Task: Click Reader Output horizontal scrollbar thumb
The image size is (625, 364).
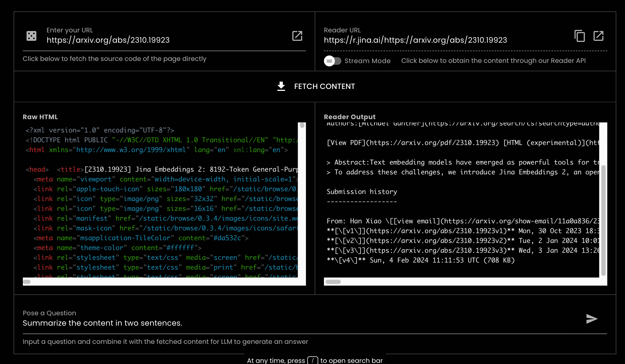Action: [333, 282]
